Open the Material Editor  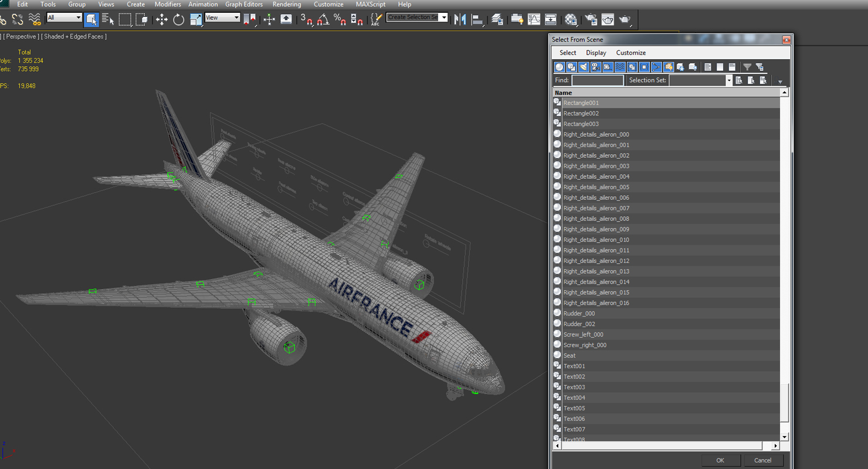click(571, 19)
